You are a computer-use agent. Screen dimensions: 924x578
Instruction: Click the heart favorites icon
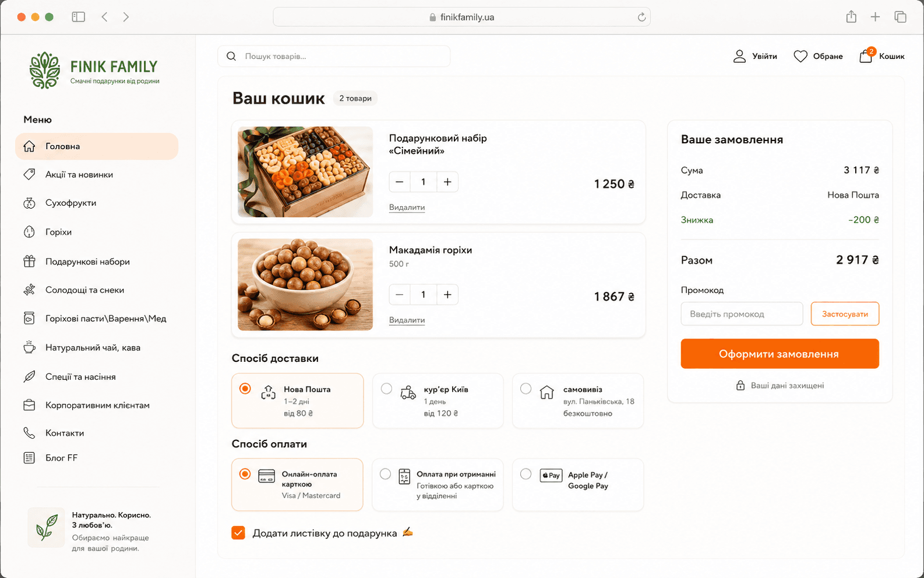800,56
